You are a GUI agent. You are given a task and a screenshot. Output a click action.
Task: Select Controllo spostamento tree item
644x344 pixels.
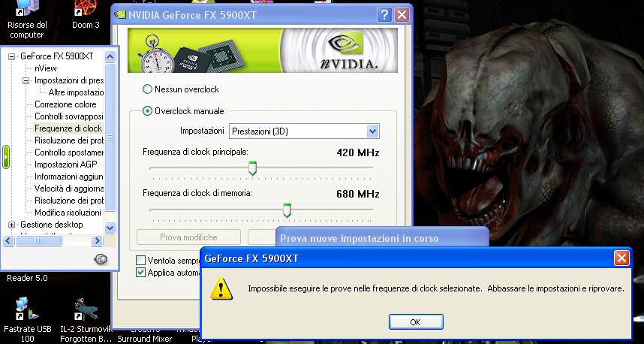[x=69, y=152]
